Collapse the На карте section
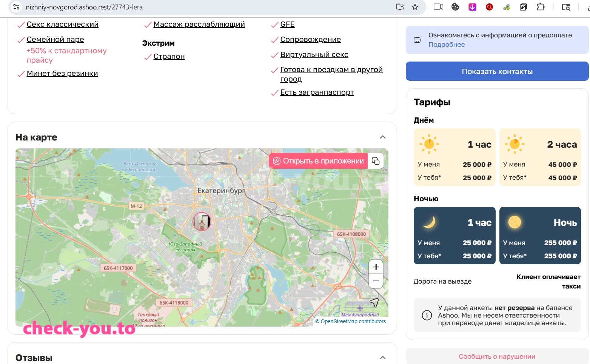This screenshot has width=590, height=364. (x=383, y=137)
